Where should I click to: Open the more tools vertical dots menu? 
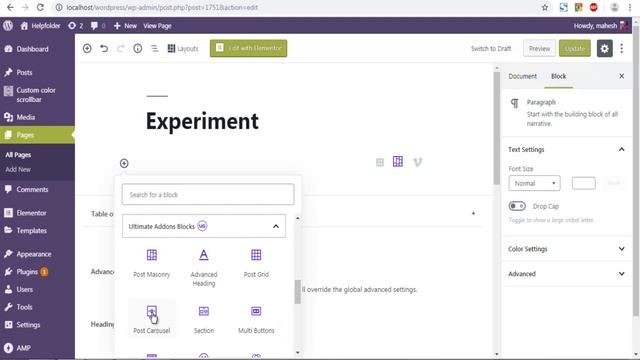[622, 48]
